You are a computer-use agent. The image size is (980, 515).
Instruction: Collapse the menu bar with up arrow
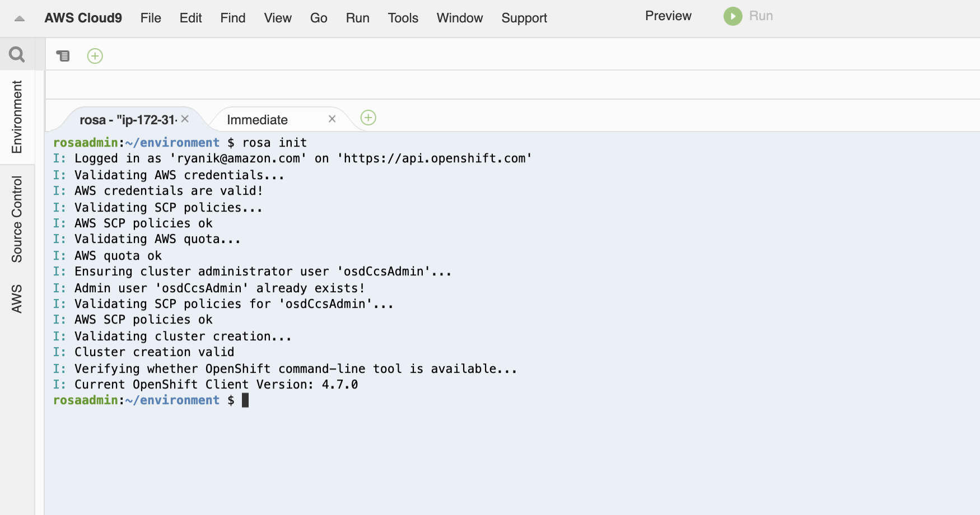point(20,18)
